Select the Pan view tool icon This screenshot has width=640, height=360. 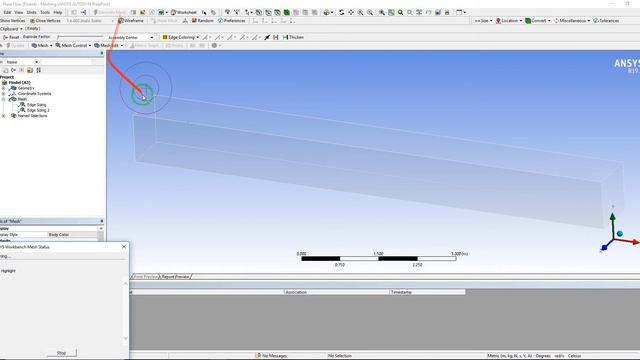click(351, 12)
